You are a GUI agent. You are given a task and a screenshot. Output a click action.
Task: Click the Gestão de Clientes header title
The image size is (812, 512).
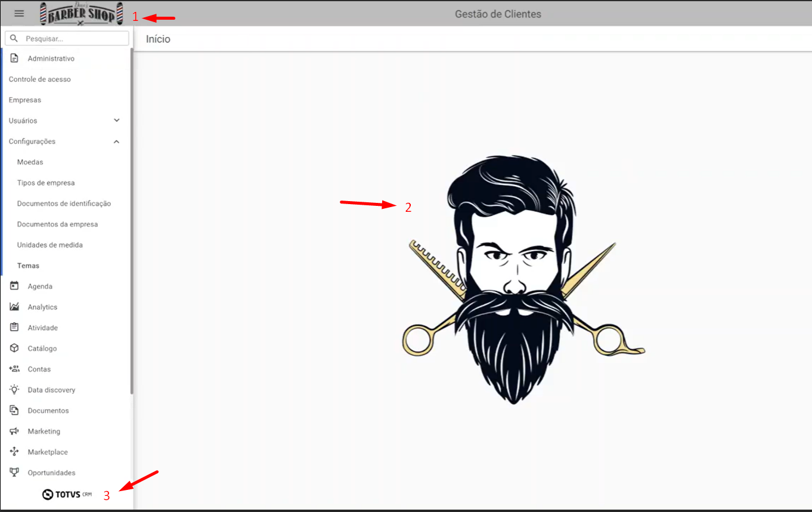tap(498, 14)
